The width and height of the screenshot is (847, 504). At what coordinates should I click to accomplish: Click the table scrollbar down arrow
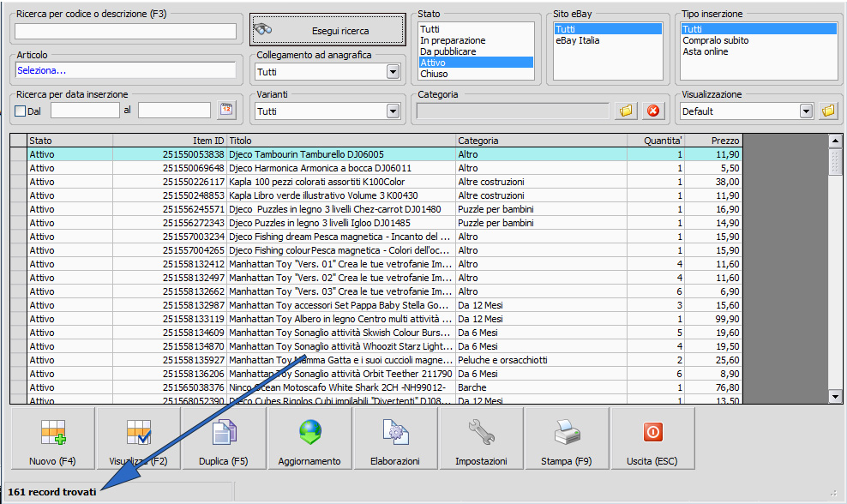pyautogui.click(x=835, y=397)
